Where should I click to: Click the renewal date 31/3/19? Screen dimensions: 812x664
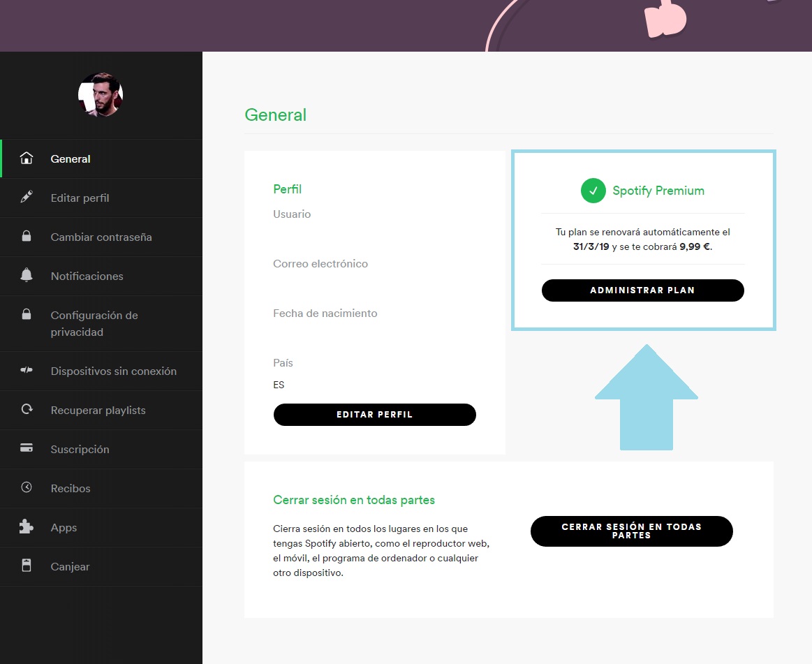[591, 246]
